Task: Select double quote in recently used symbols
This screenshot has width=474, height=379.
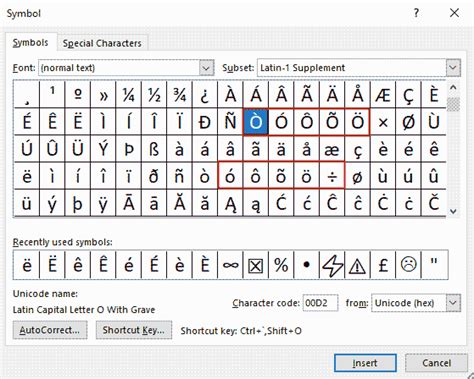Action: (434, 265)
